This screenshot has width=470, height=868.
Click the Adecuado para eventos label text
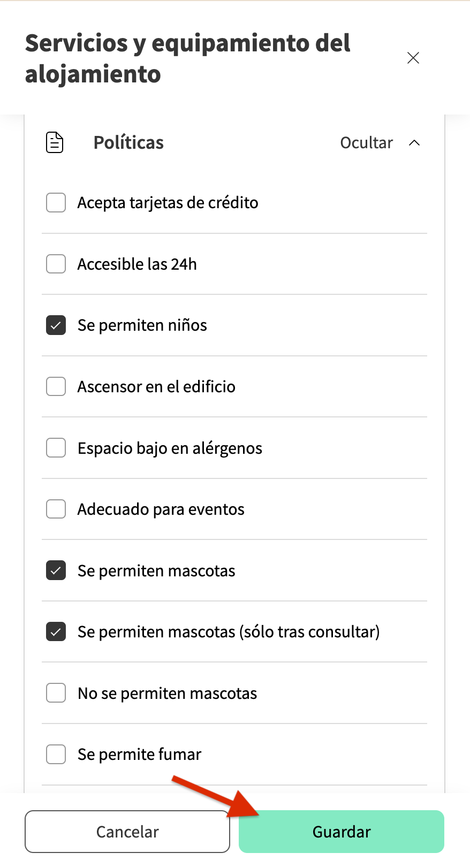pos(161,509)
